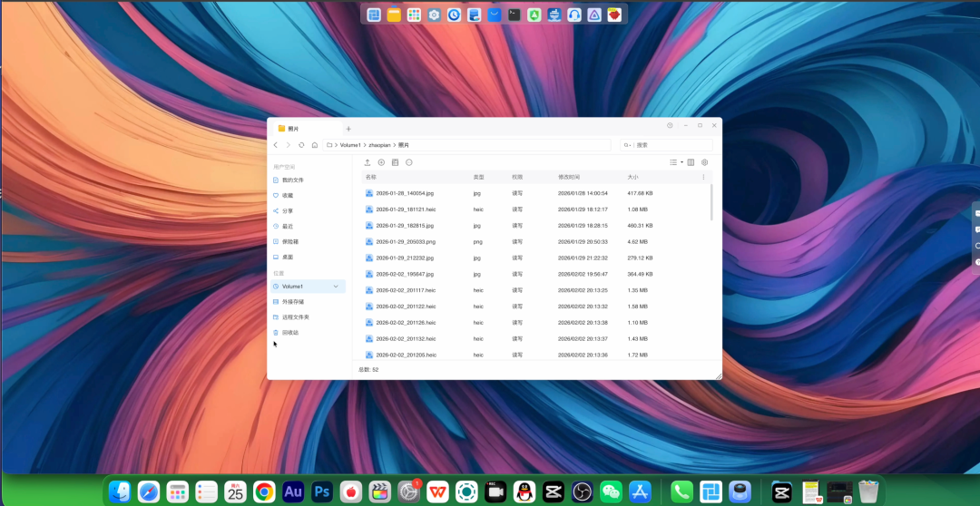Screen dimensions: 980x506
Task: Open 桌面 desktop in sidebar
Action: (308, 257)
